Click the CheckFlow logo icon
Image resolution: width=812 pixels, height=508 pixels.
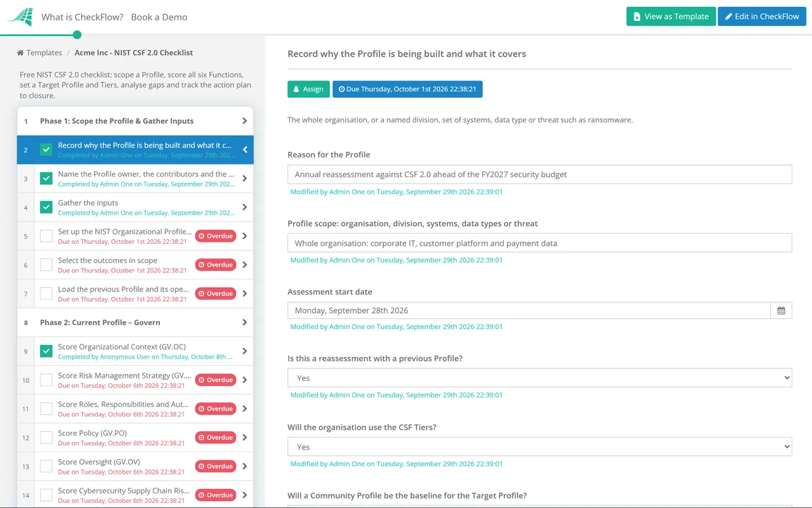point(20,17)
